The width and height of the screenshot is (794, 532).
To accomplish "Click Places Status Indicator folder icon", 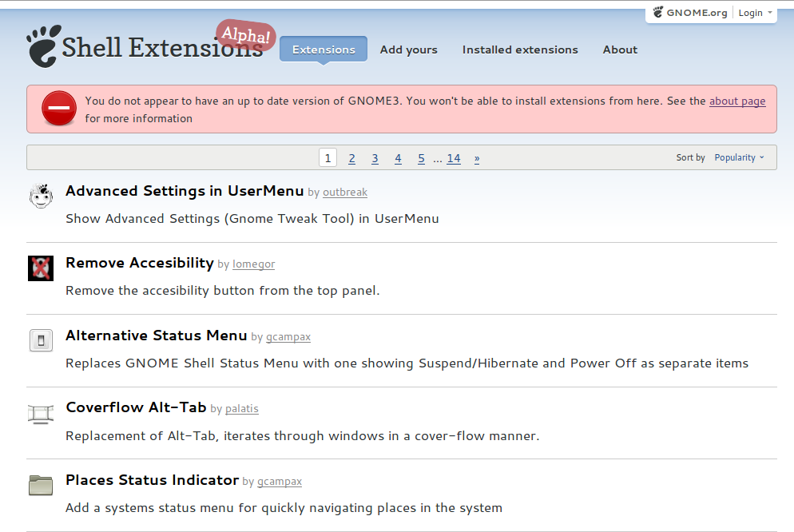I will coord(41,486).
